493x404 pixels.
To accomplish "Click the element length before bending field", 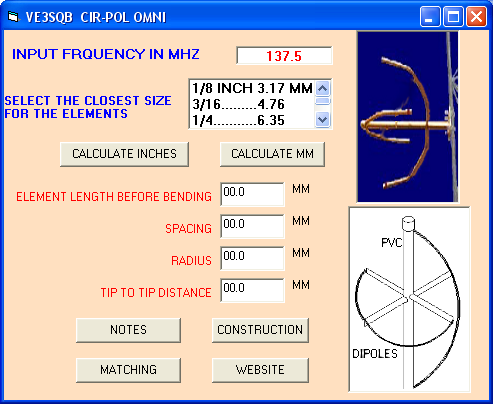I will 252,194.
